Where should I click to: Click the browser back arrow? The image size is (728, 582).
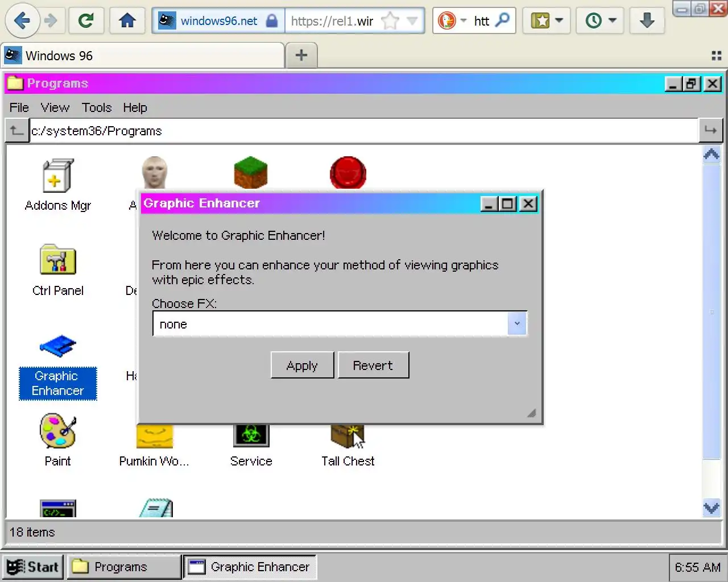pos(22,21)
